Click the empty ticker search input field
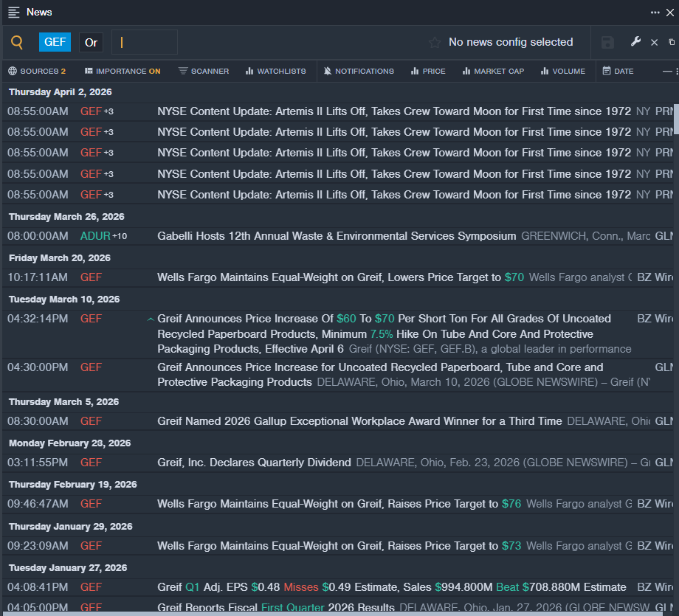 click(x=145, y=43)
